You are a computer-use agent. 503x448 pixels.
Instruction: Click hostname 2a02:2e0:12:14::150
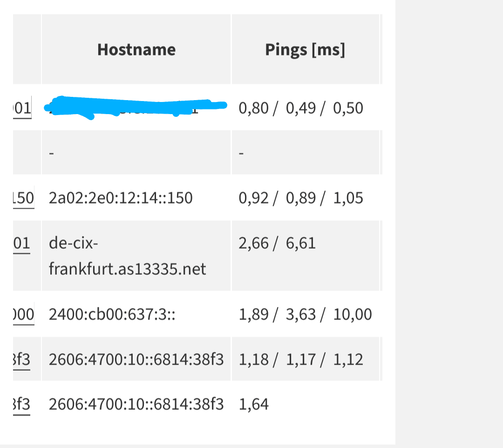click(x=120, y=198)
